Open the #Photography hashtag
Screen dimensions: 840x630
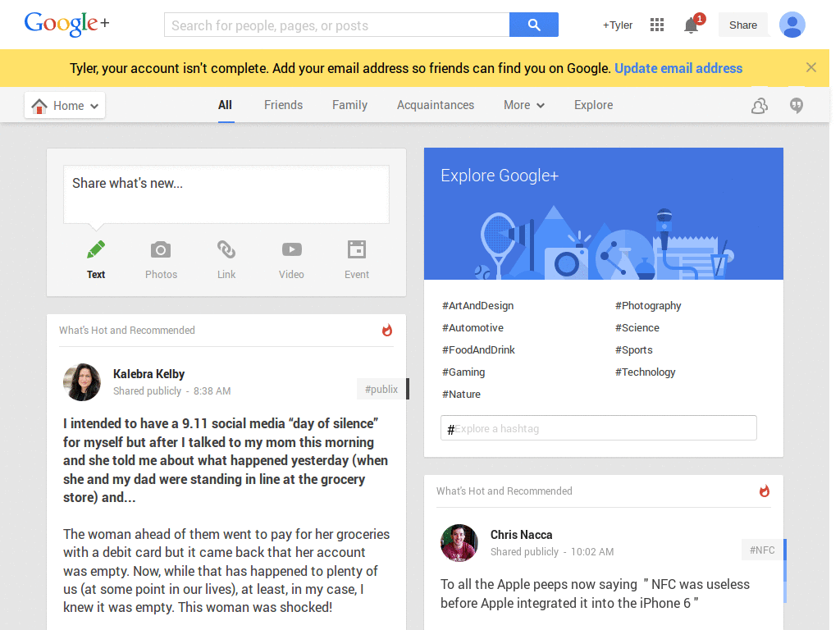pyautogui.click(x=648, y=305)
